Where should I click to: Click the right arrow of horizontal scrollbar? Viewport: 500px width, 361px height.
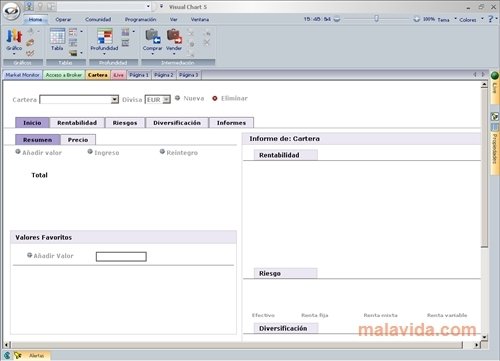(x=477, y=345)
